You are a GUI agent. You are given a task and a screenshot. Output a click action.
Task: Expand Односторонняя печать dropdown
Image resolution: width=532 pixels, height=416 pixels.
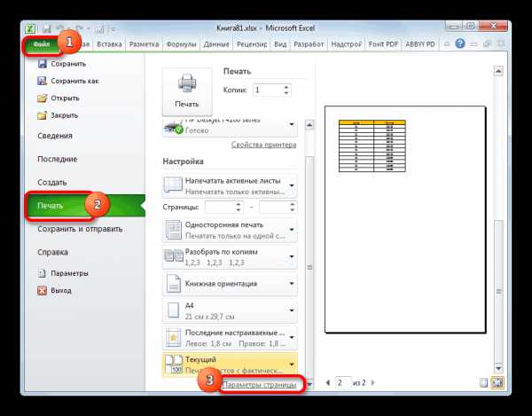point(230,230)
